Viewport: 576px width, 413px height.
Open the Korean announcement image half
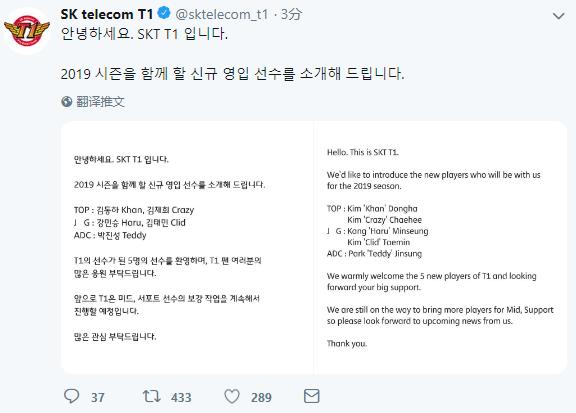(187, 248)
